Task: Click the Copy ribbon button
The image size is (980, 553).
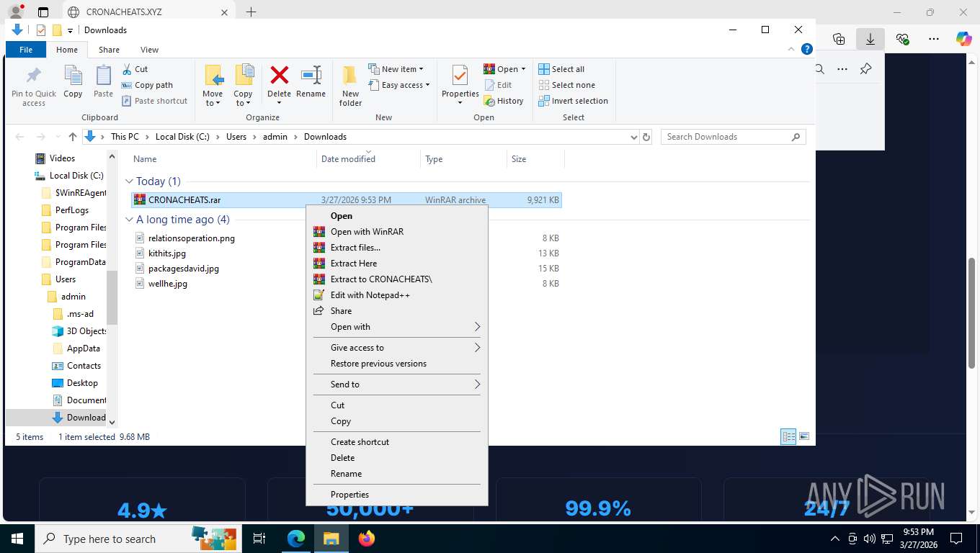Action: point(73,81)
